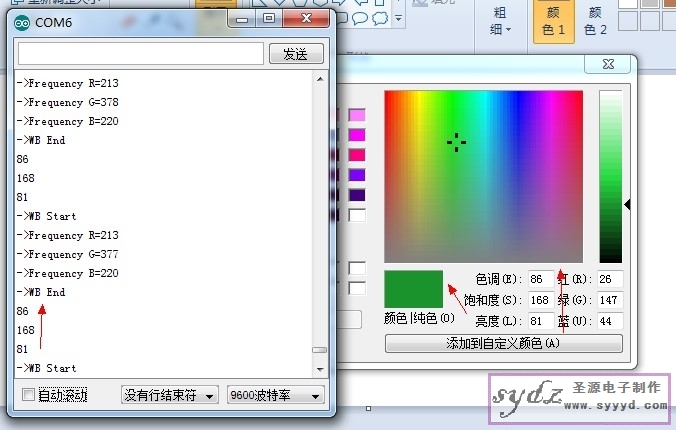The height and width of the screenshot is (430, 676).
Task: Pick the white basic color swatch
Action: pos(357,215)
